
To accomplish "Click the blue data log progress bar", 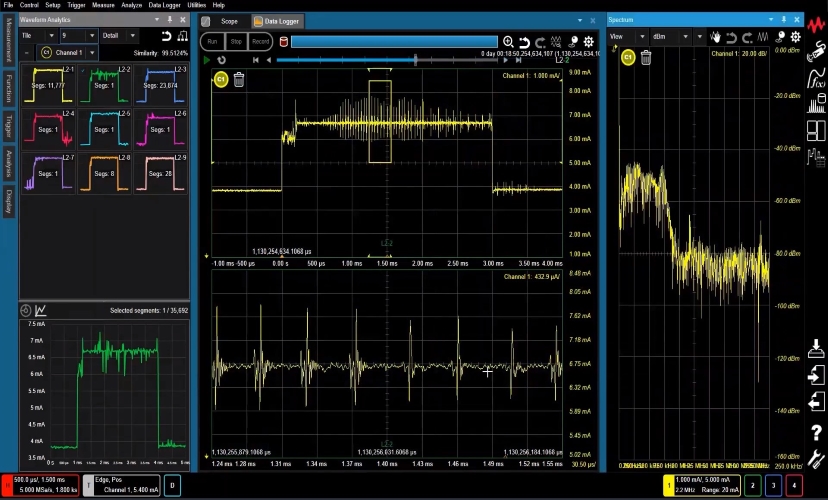I will [394, 42].
